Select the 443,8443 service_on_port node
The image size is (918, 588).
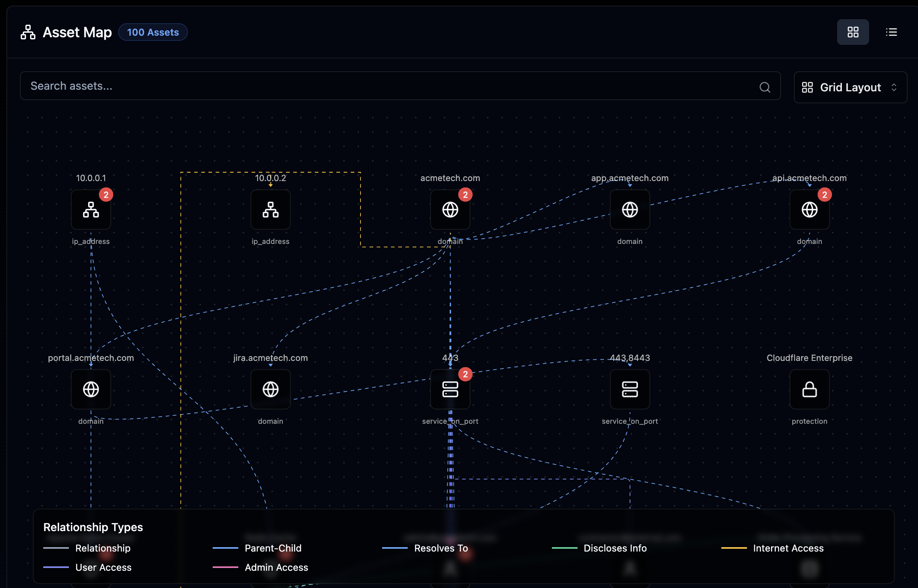[x=629, y=389]
